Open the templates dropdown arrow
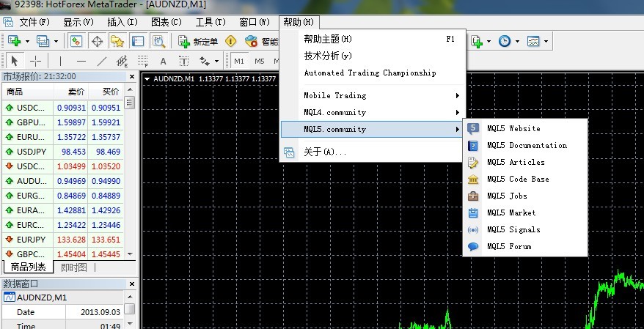This screenshot has width=644, height=329. click(x=546, y=42)
